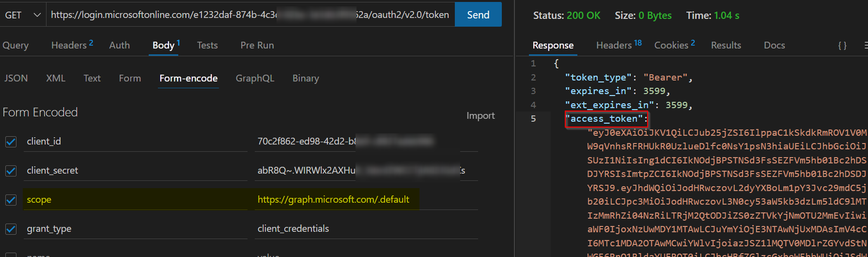Screen dimensions: 868x257
Task: Edit the client_secret name field
Action: 136,170
